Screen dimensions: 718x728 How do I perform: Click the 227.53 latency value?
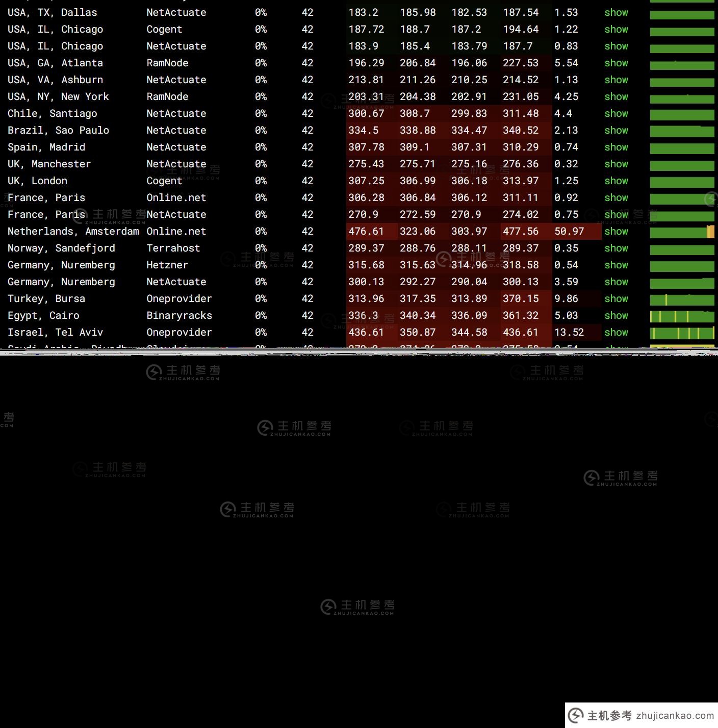pyautogui.click(x=521, y=63)
